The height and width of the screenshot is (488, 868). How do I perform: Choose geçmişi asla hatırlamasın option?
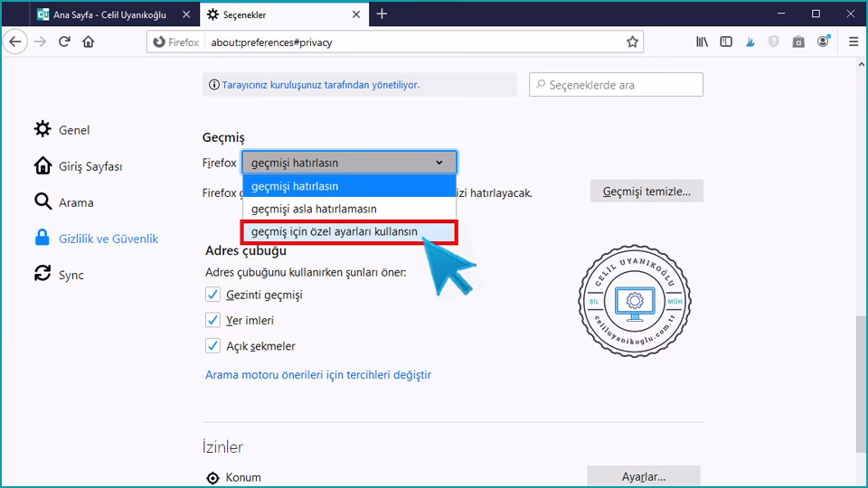[349, 209]
